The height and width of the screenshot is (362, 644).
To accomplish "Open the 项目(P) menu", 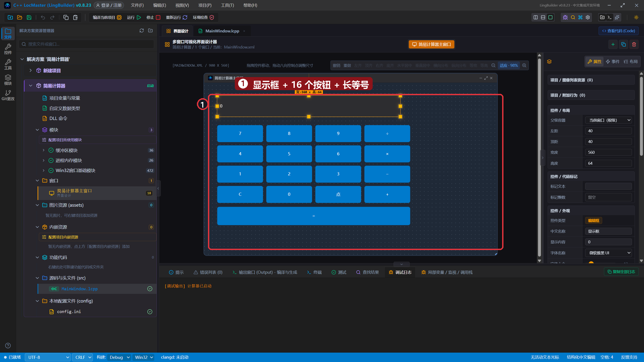I will point(205,5).
